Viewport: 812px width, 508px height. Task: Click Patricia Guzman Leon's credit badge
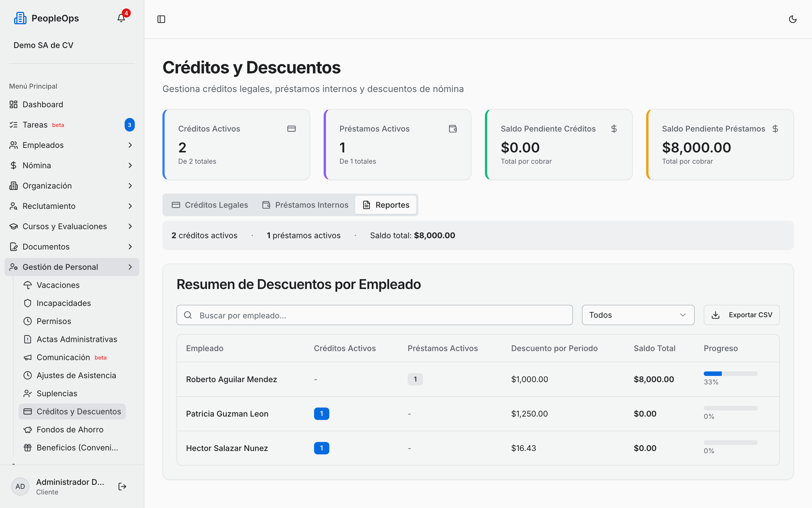tap(321, 413)
